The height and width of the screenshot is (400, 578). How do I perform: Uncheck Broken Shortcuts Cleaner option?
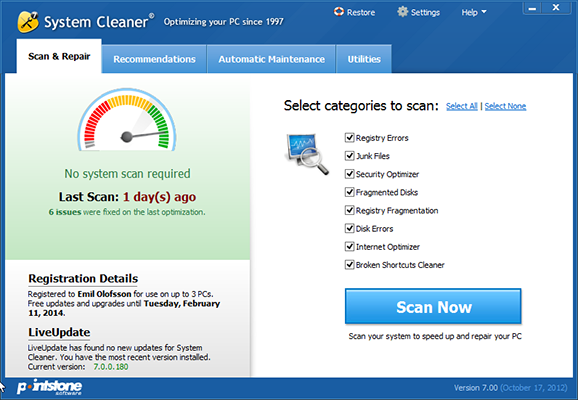pyautogui.click(x=349, y=265)
